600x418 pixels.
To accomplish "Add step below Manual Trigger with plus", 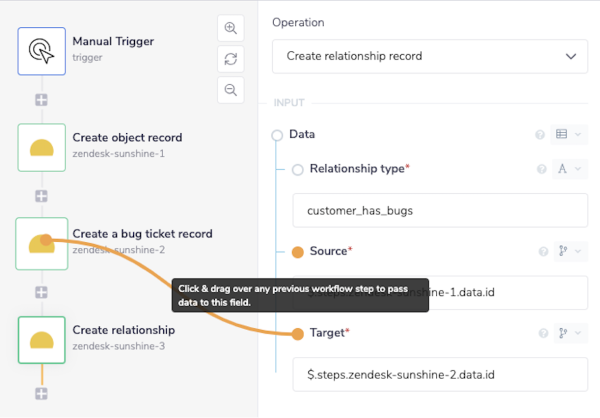I will tap(41, 99).
